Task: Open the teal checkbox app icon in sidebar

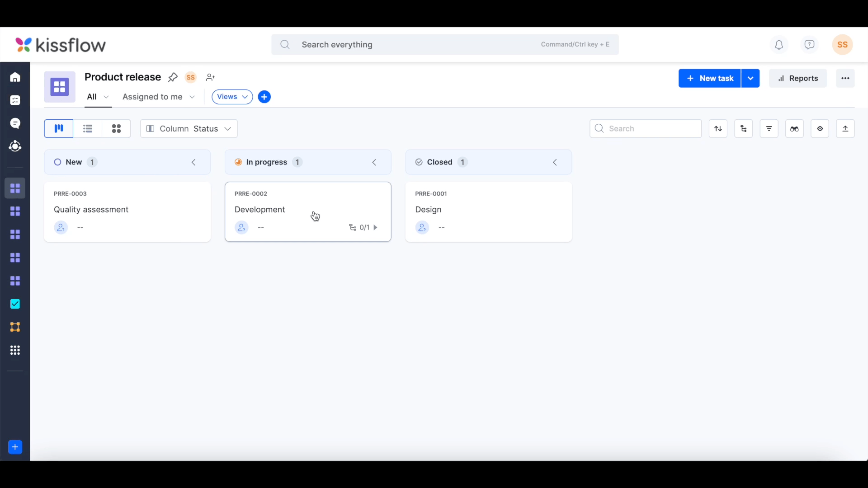Action: pyautogui.click(x=15, y=304)
